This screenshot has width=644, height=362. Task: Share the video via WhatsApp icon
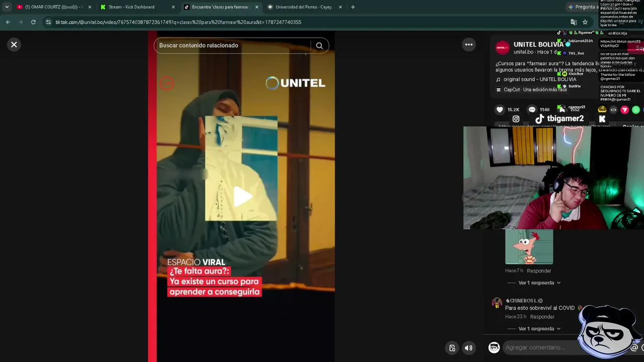tap(636, 110)
